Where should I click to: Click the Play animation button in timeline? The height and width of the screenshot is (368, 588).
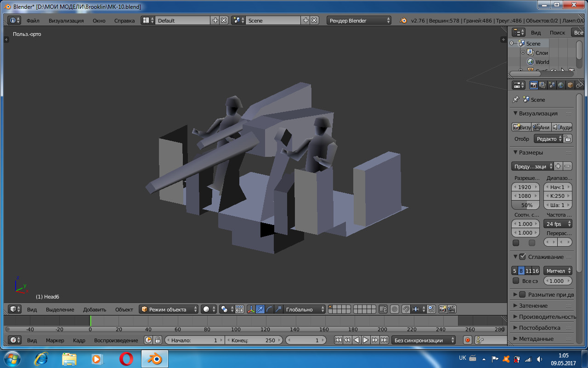(x=366, y=340)
